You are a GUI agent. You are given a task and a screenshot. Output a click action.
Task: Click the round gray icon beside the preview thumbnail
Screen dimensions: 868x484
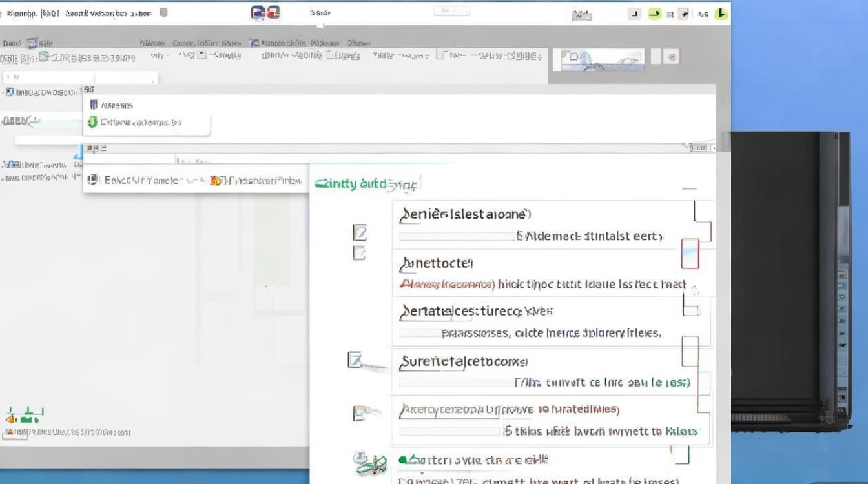point(672,57)
